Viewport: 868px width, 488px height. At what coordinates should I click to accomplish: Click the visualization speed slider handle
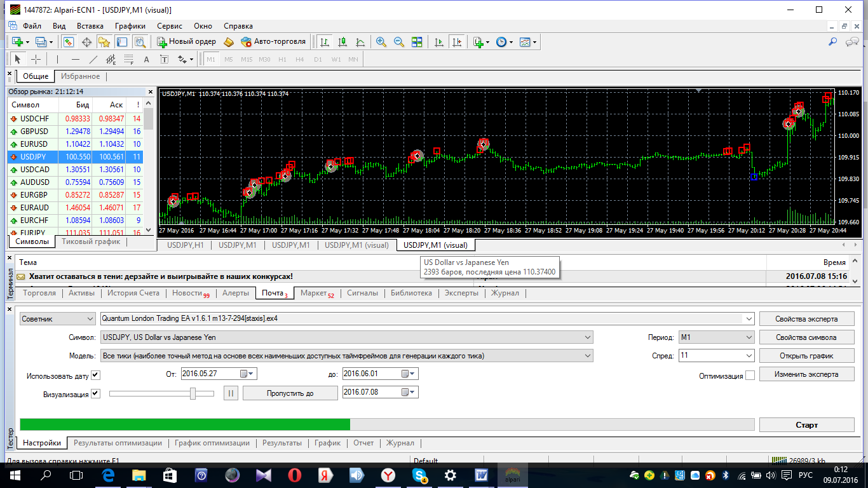pyautogui.click(x=193, y=393)
